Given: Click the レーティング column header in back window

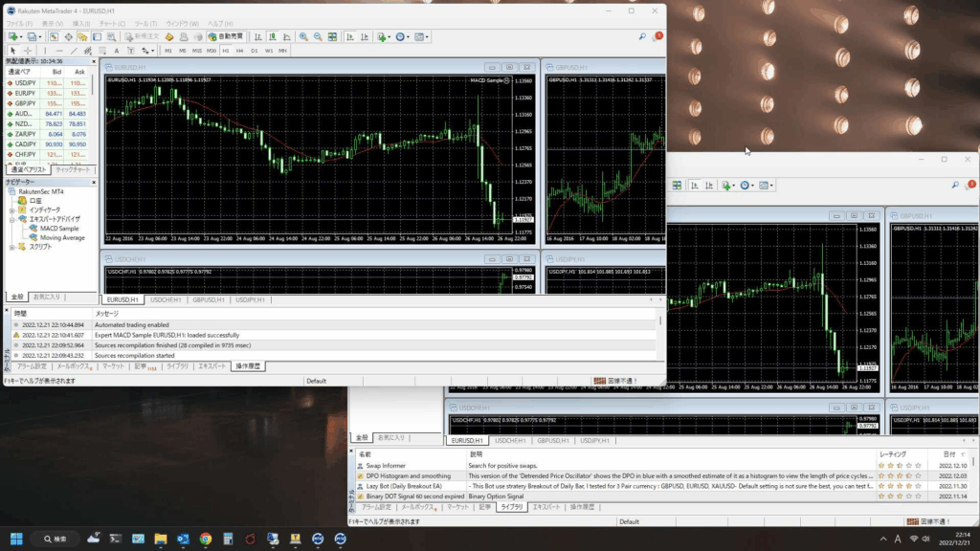Looking at the screenshot, I should (893, 454).
